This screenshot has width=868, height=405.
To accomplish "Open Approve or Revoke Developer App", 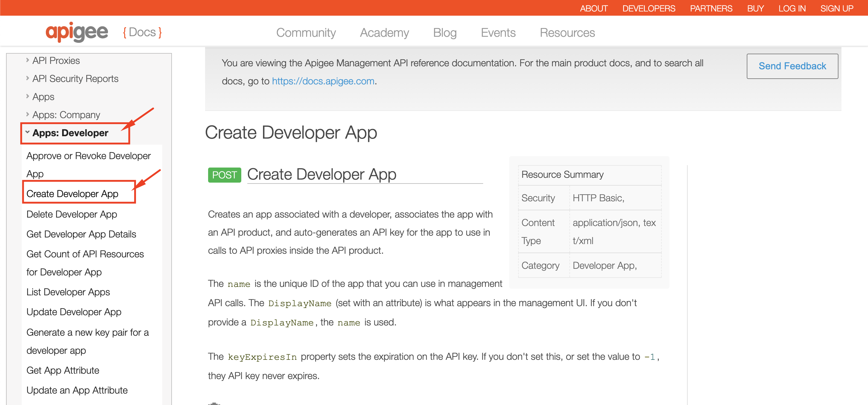I will [88, 165].
